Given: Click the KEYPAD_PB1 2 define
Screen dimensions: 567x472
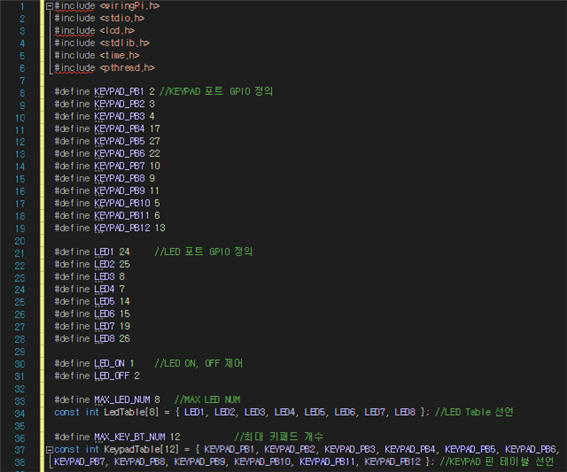Looking at the screenshot, I should (x=105, y=92).
